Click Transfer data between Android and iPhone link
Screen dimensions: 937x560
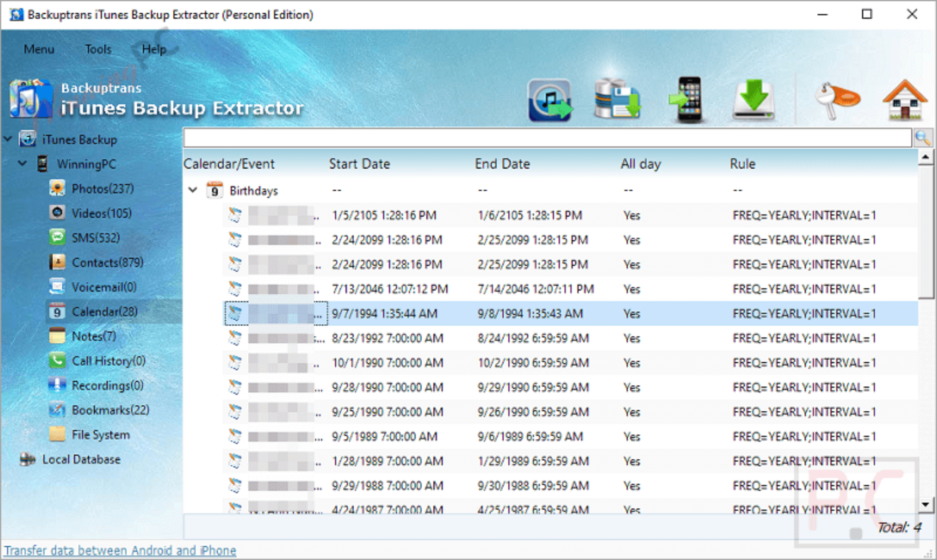[x=120, y=550]
